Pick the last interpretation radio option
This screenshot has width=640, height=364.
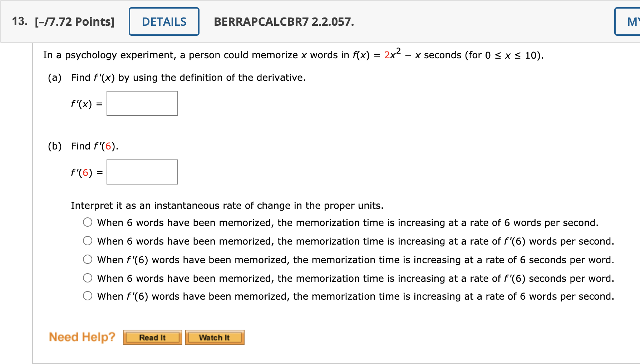pos(87,296)
